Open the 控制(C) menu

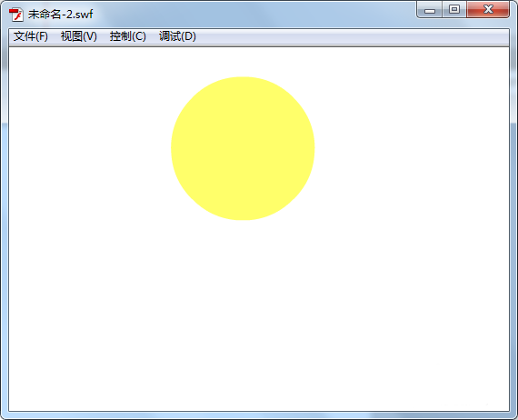click(127, 36)
